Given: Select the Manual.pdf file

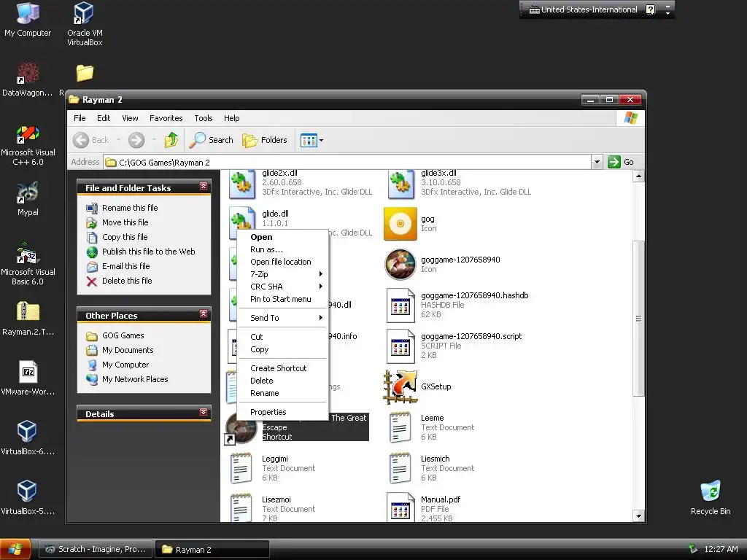Looking at the screenshot, I should [423, 508].
